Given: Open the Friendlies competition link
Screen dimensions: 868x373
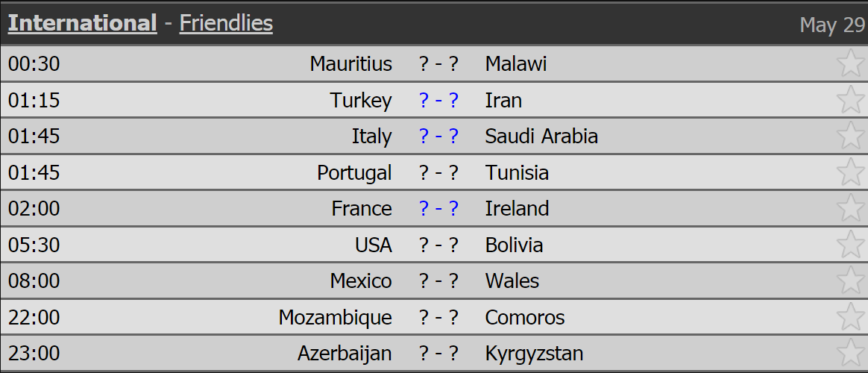Looking at the screenshot, I should coord(226,23).
